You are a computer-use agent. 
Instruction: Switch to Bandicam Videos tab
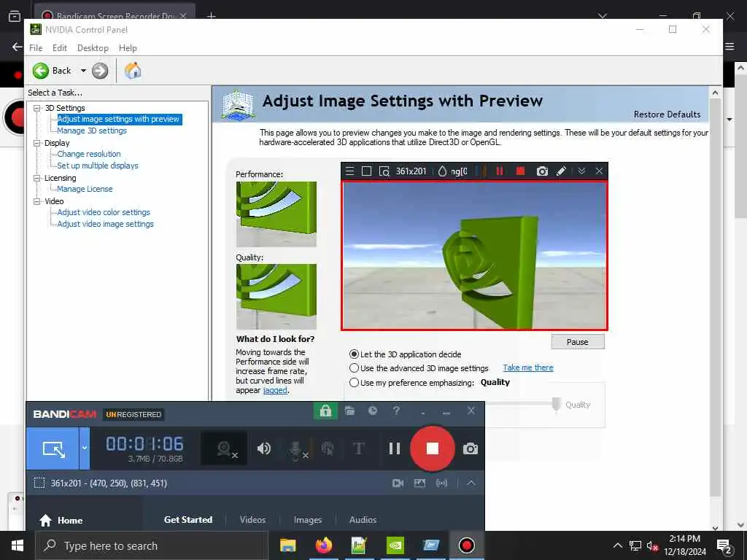coord(252,519)
